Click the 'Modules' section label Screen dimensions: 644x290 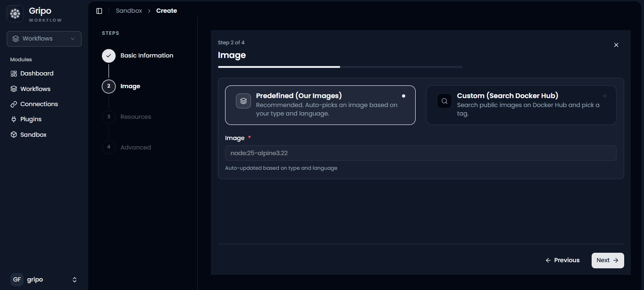[21, 60]
